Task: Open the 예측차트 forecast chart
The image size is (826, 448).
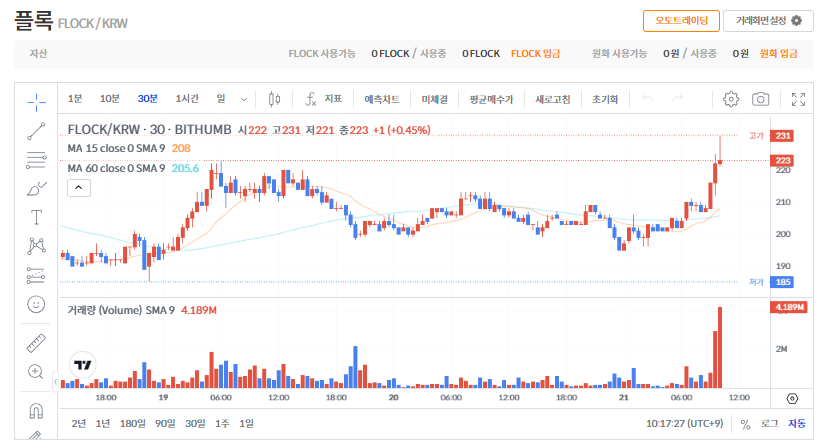Action: coord(382,99)
